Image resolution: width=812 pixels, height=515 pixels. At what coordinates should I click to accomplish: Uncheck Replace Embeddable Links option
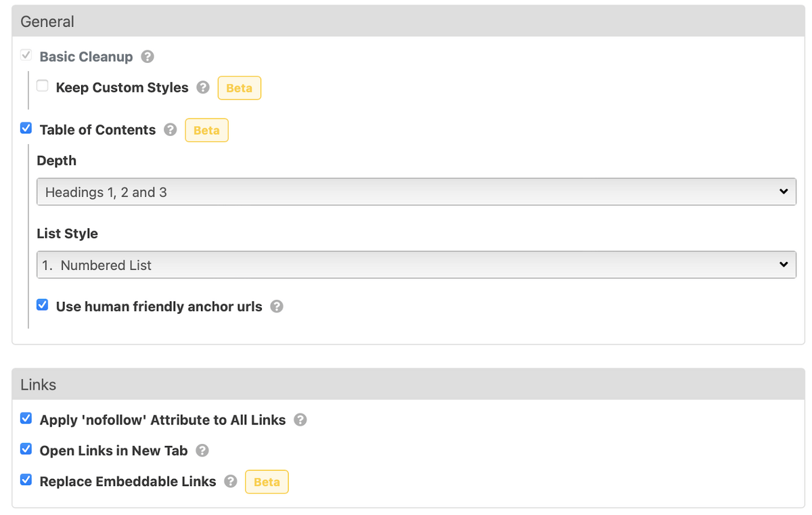click(x=26, y=480)
